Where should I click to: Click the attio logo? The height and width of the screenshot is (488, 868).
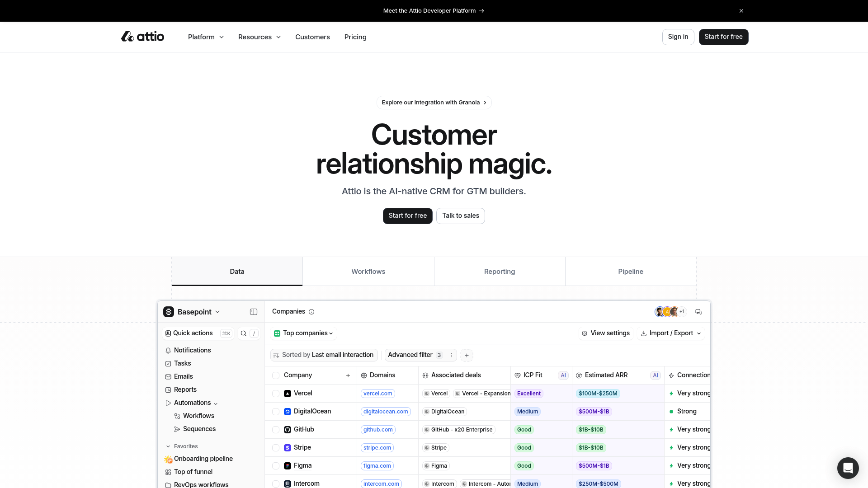[142, 37]
